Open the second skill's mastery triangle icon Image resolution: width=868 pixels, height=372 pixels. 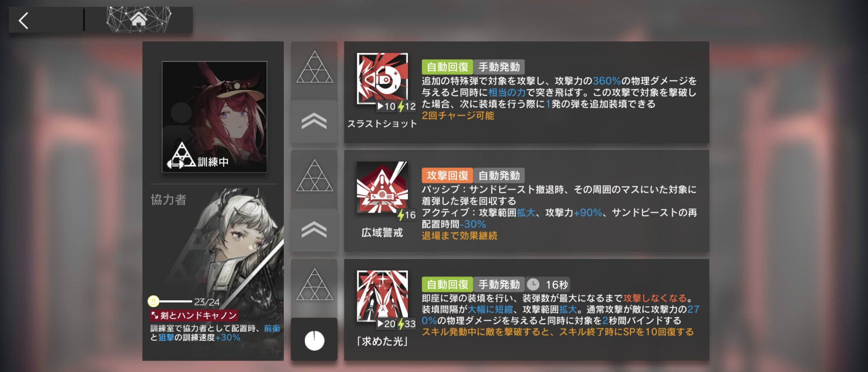pos(315,176)
